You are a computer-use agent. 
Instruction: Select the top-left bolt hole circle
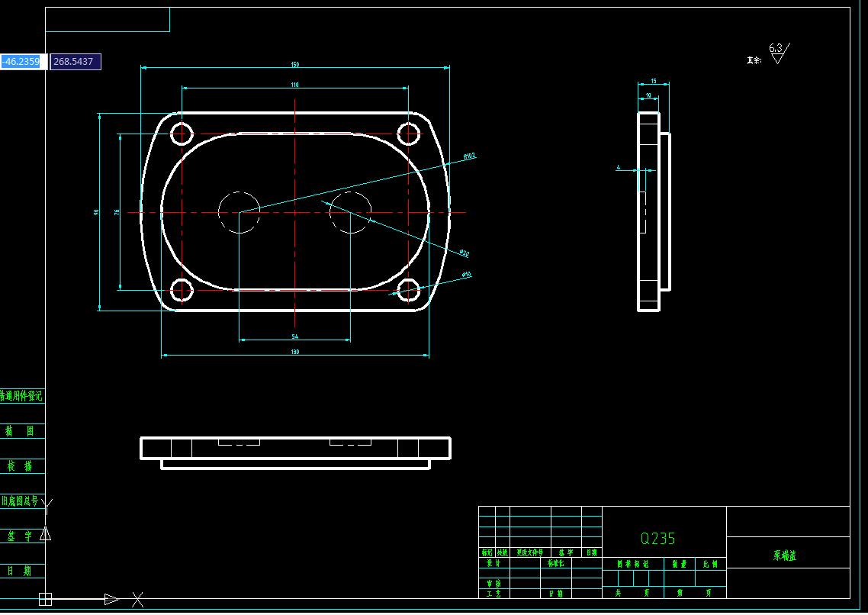pyautogui.click(x=182, y=134)
